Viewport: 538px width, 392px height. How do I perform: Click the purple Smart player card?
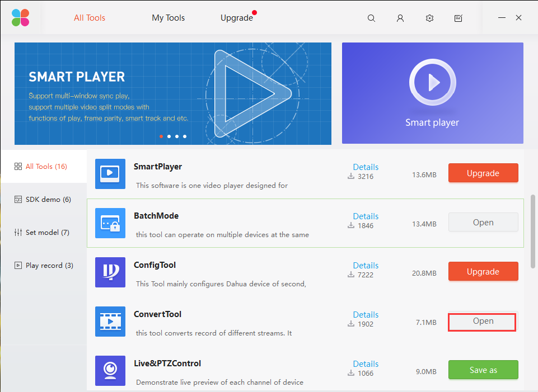[x=433, y=93]
